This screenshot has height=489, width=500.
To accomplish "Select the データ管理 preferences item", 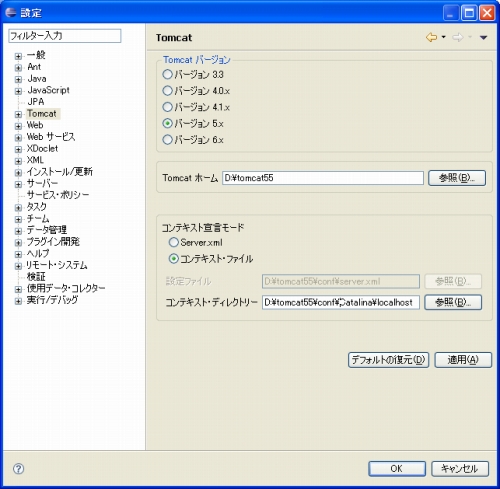I will pos(47,230).
